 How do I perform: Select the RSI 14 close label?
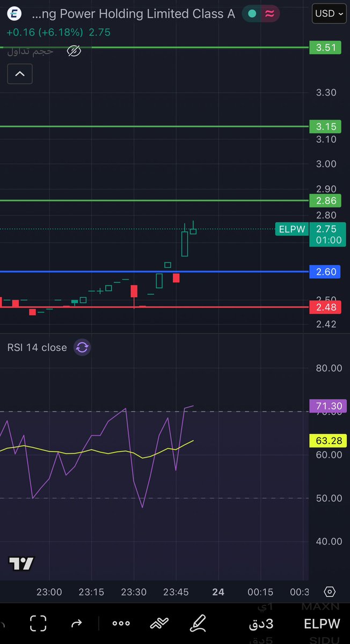click(37, 347)
